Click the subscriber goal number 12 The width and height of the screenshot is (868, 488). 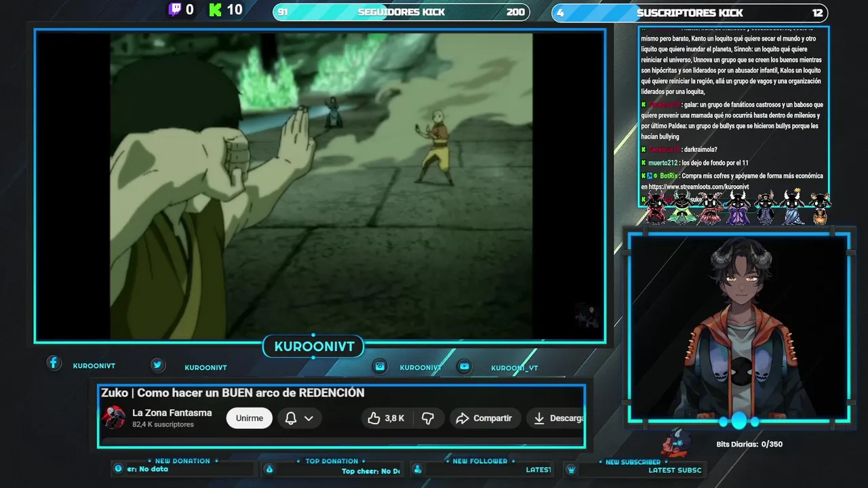[x=817, y=13]
